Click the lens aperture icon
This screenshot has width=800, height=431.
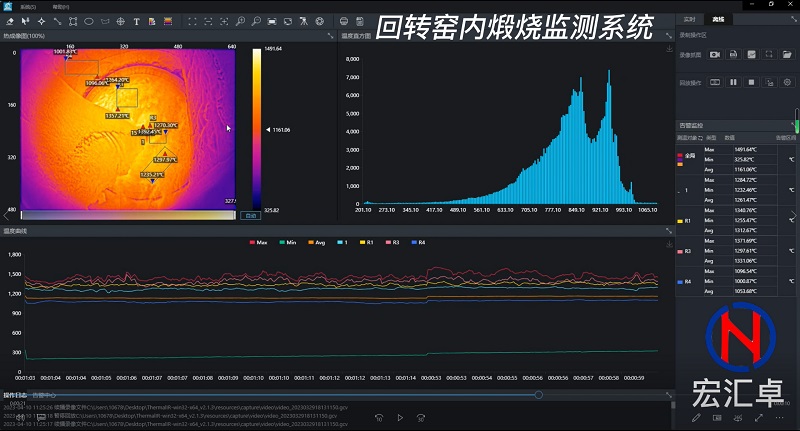319,21
